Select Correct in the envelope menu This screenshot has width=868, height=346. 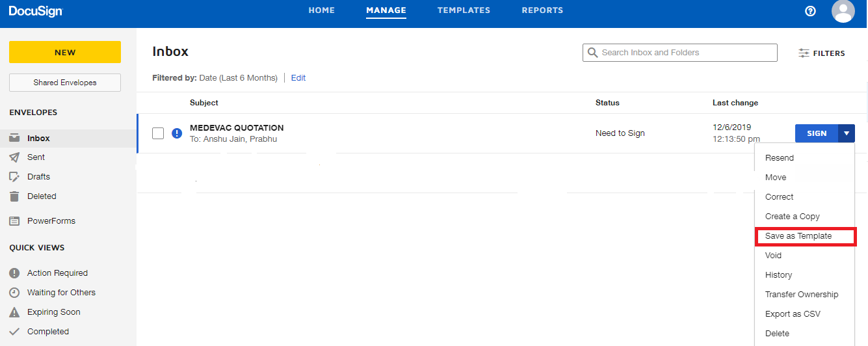click(x=805, y=197)
